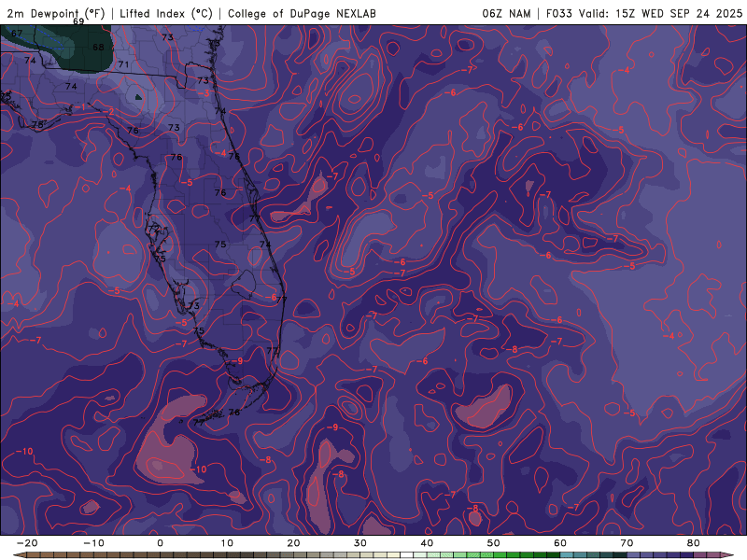Screen dimensions: 747x560
Task: Click the 40 label on the color scale
Action: [x=427, y=543]
